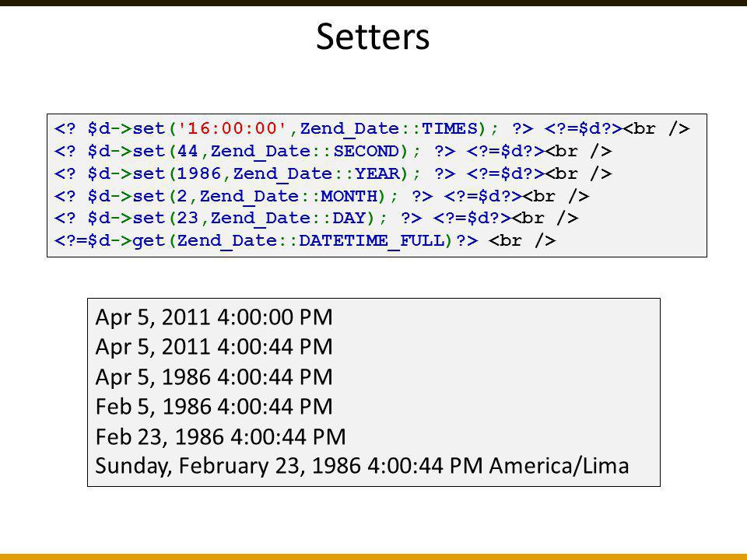Click the Sunday, February 23 full date text
The image size is (747, 560).
198,466
